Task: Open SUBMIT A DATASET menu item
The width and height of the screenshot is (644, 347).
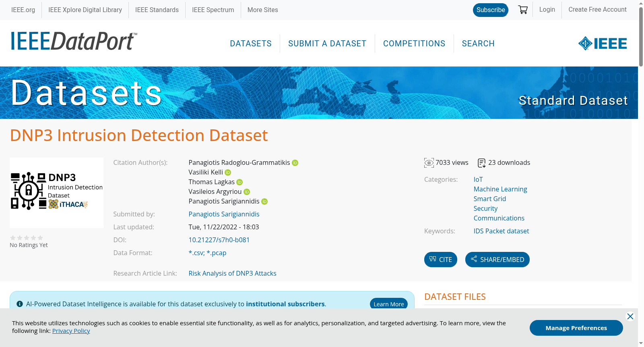Action: click(327, 44)
